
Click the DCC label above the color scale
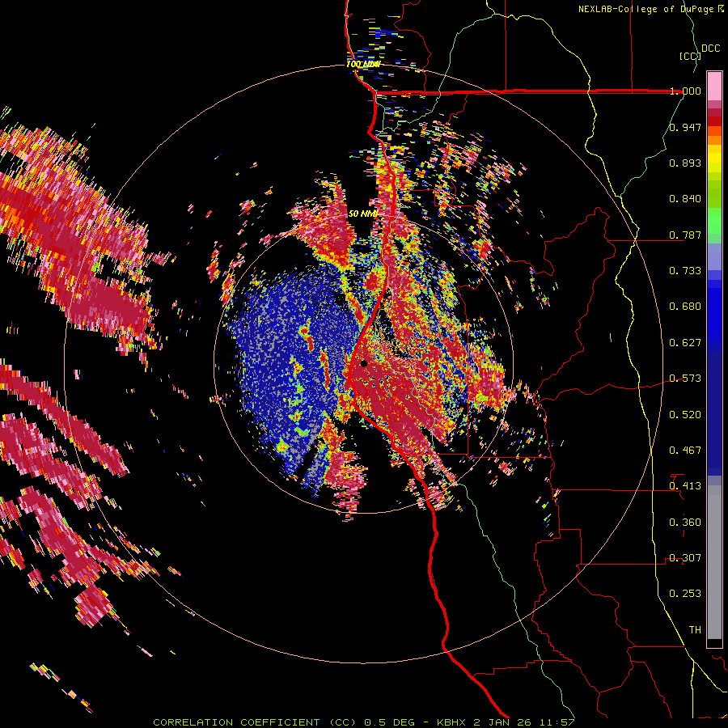(x=711, y=49)
